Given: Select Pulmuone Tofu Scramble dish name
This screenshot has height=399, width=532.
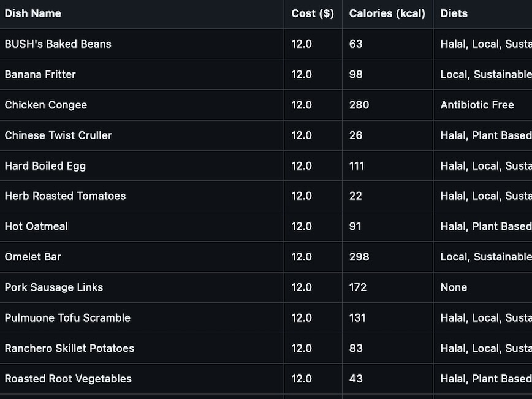Looking at the screenshot, I should (x=67, y=318).
